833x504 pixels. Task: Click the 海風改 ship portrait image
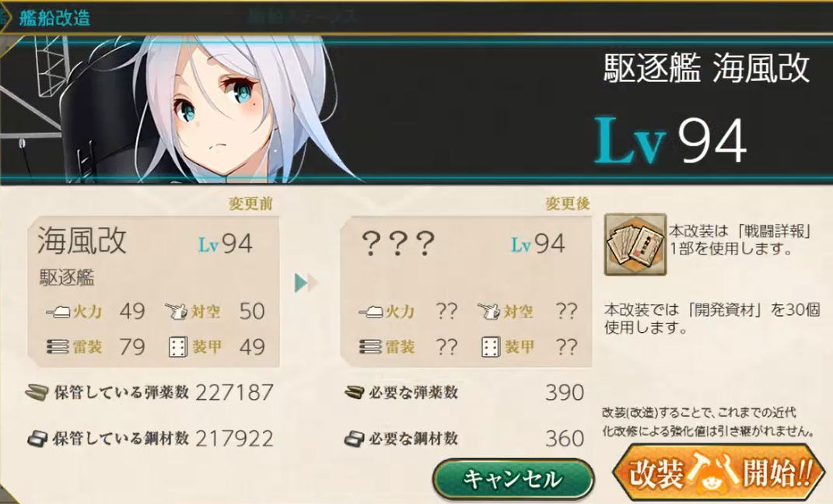[180, 110]
